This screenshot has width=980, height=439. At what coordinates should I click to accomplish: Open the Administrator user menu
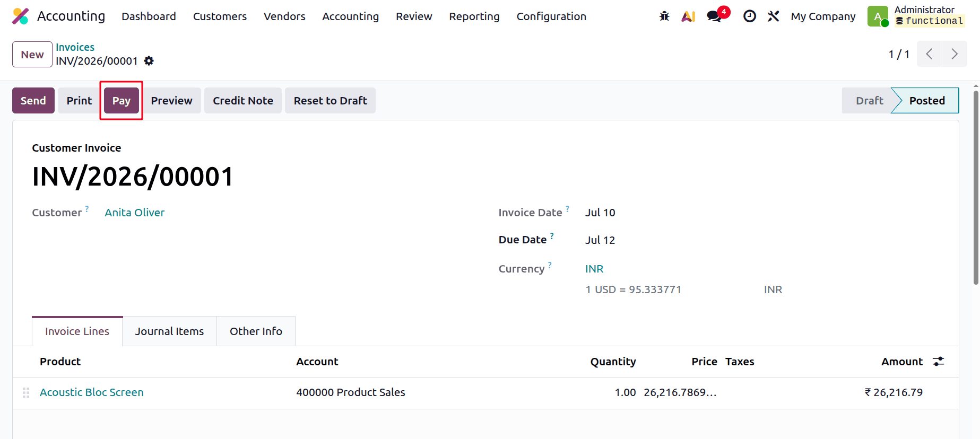pyautogui.click(x=917, y=16)
